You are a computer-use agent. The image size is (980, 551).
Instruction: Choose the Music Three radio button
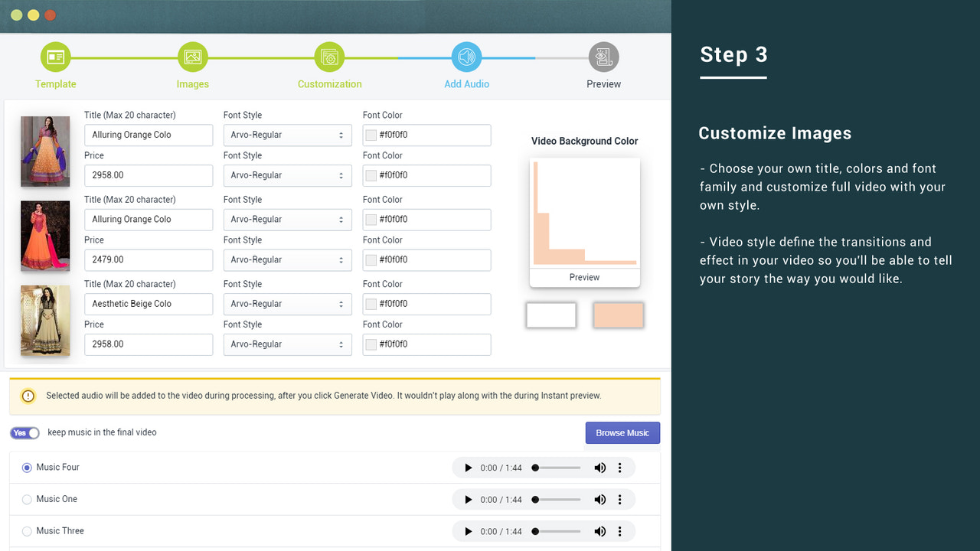[27, 530]
